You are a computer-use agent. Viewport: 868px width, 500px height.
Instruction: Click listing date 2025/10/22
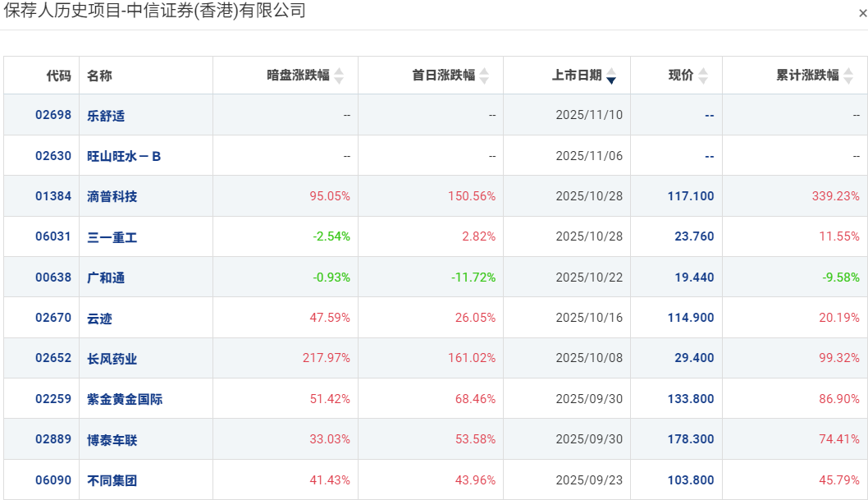tap(589, 278)
